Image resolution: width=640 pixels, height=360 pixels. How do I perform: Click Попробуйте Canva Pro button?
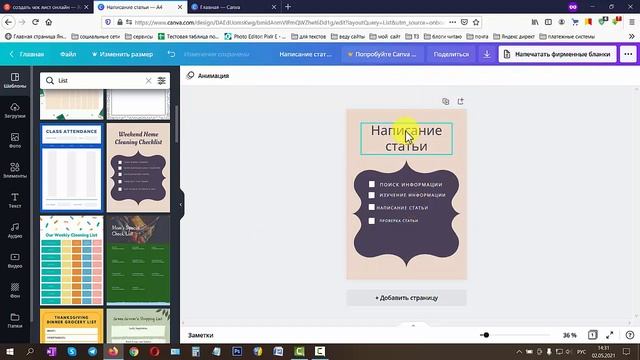[x=382, y=54]
